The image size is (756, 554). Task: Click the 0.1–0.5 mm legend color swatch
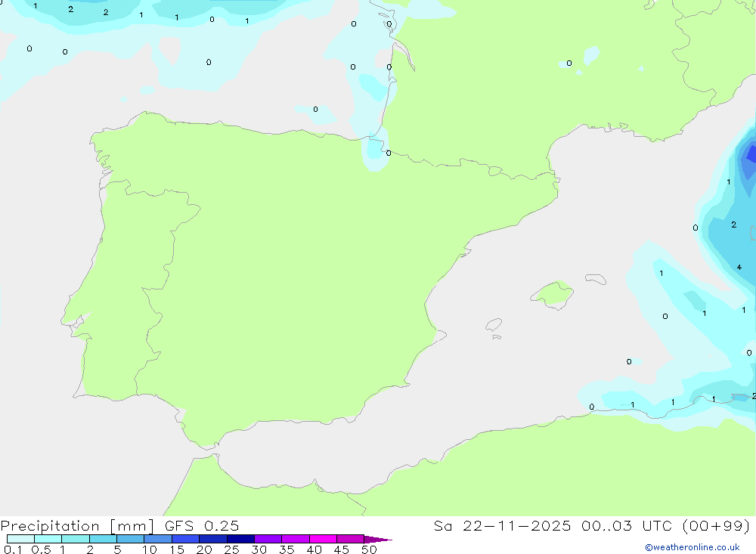click(x=20, y=539)
